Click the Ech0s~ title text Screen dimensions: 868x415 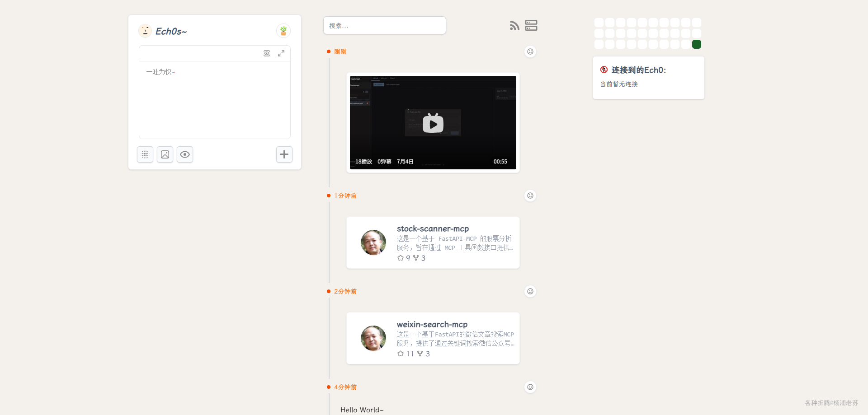click(171, 31)
